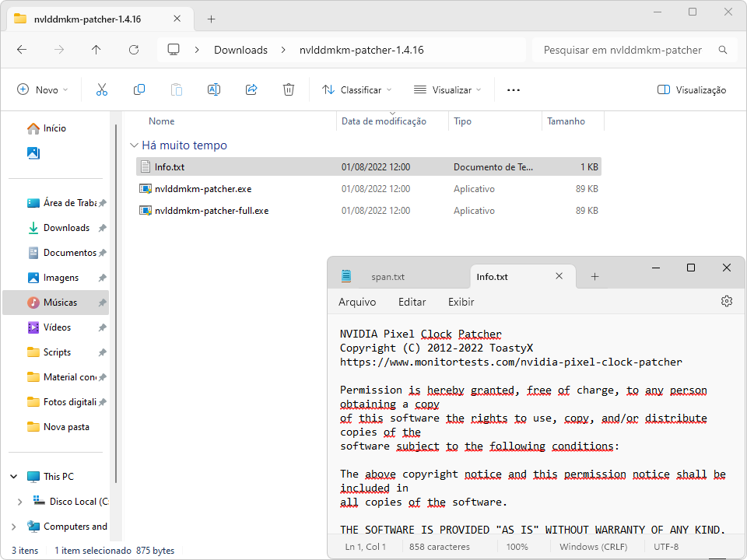Select nvlddmkm-patcher-full.exe application icon
This screenshot has height=560, width=747.
pos(146,211)
